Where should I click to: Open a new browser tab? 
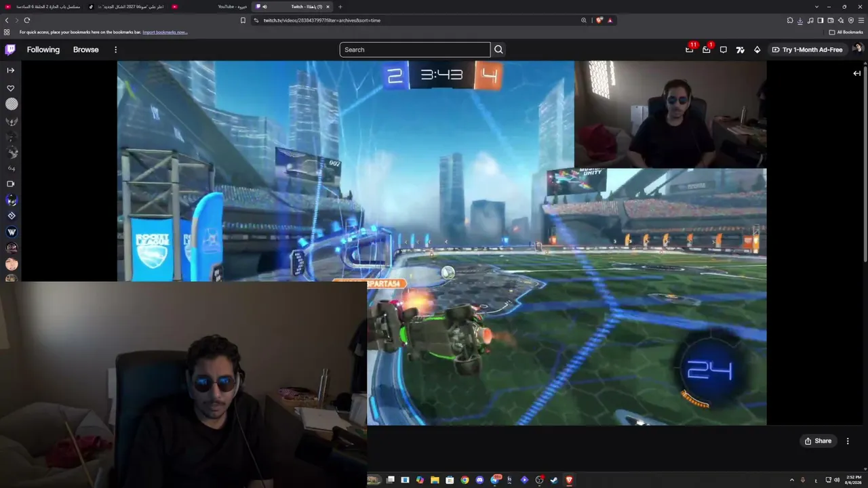(340, 7)
